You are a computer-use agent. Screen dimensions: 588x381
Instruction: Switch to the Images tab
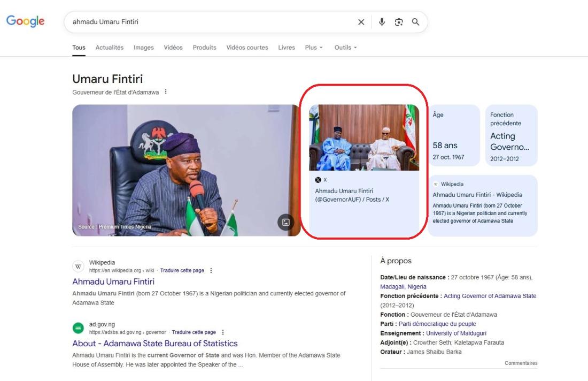pos(143,48)
